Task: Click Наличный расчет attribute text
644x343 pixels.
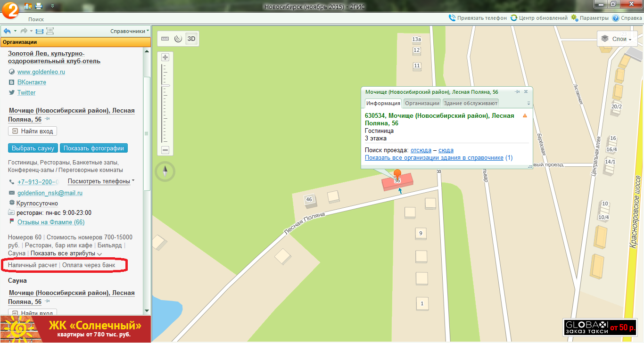Action: [x=33, y=265]
